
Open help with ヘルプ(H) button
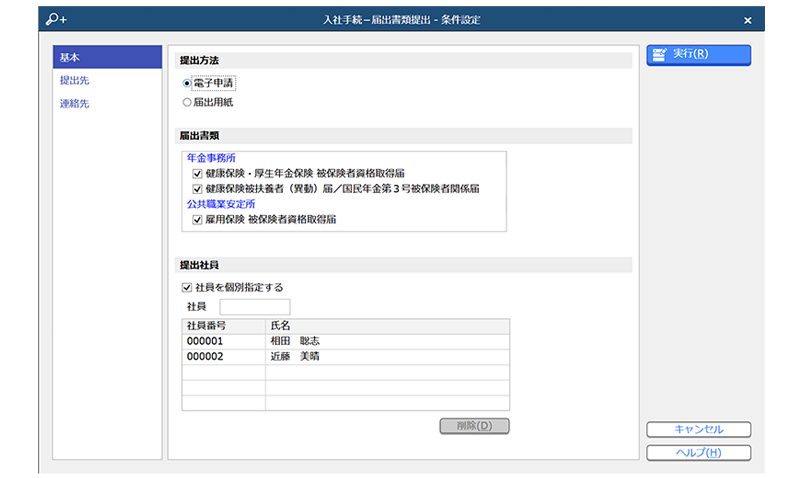(x=698, y=453)
